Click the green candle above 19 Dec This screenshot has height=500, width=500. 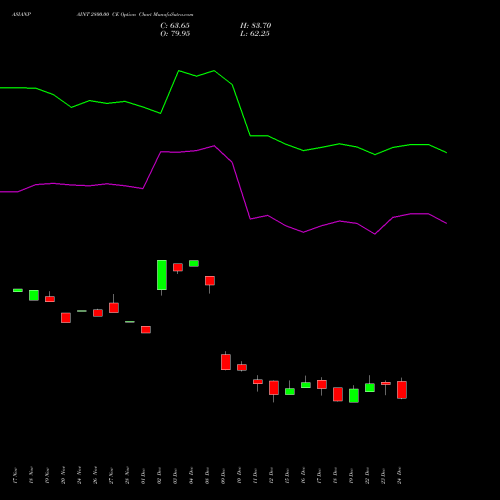[x=354, y=396]
